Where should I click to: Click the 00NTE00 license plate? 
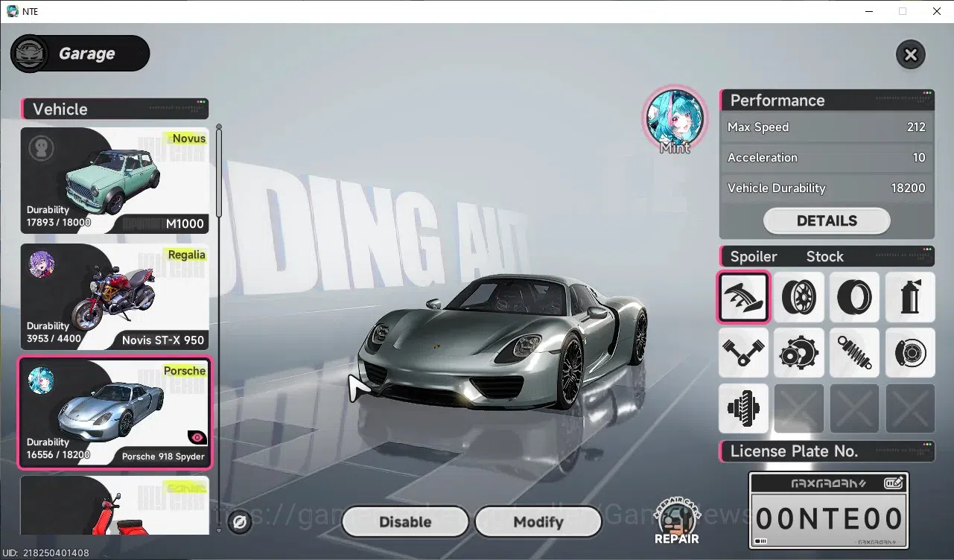829,511
